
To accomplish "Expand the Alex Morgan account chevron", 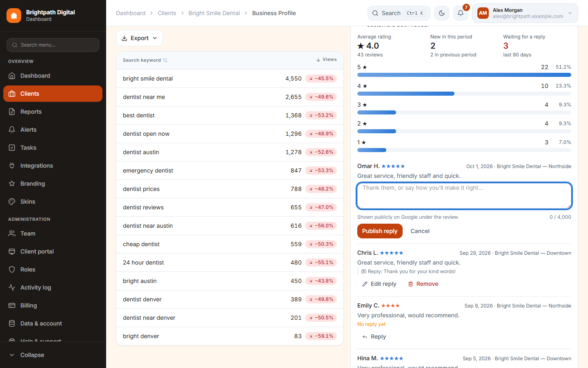I will 570,13.
